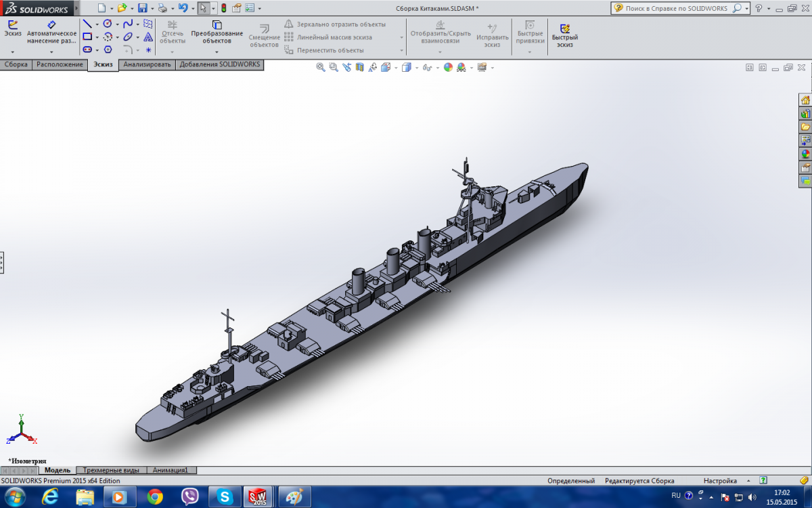Click Автоматическое нанесение размеров button
The image size is (812, 508).
point(51,32)
